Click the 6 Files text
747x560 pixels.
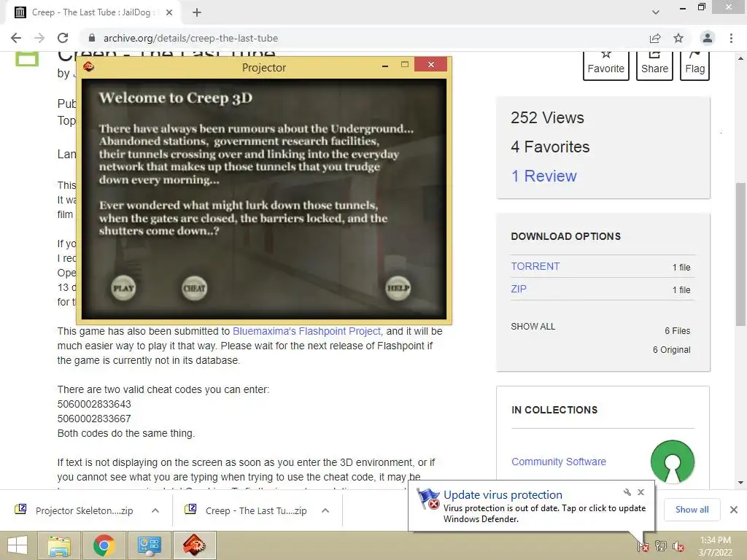point(678,331)
